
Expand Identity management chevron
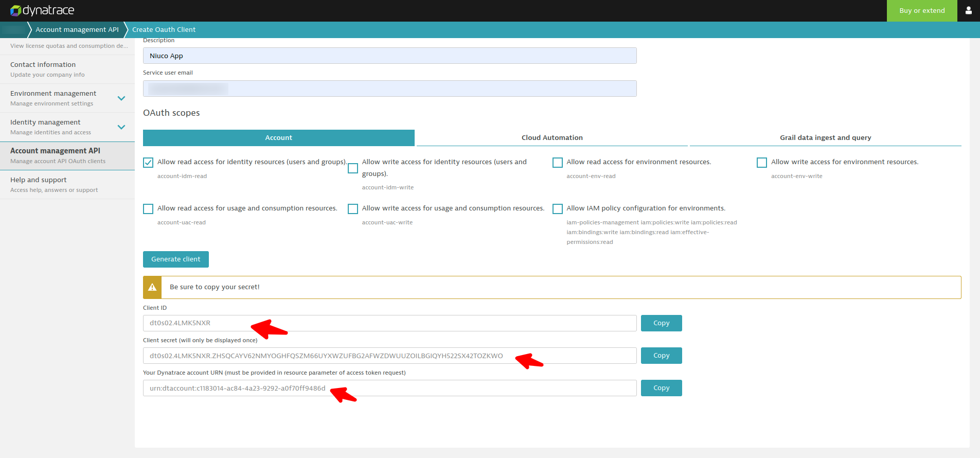pos(121,127)
